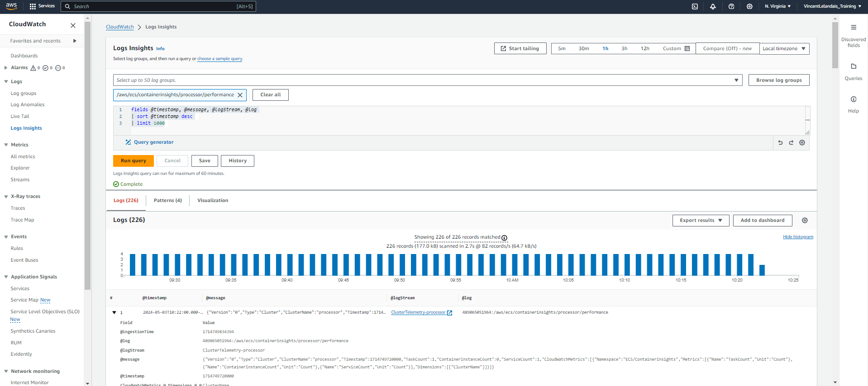
Task: Open the Discovered fields panel
Action: [x=854, y=35]
